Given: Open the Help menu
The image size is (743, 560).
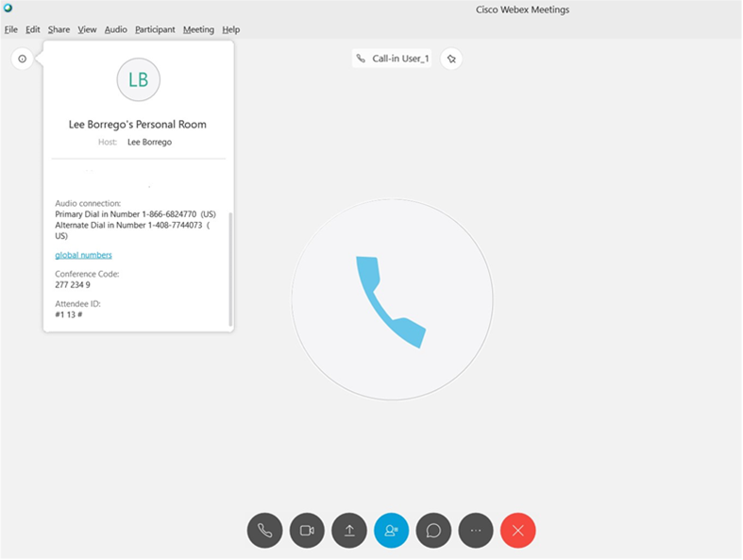Looking at the screenshot, I should pos(230,29).
